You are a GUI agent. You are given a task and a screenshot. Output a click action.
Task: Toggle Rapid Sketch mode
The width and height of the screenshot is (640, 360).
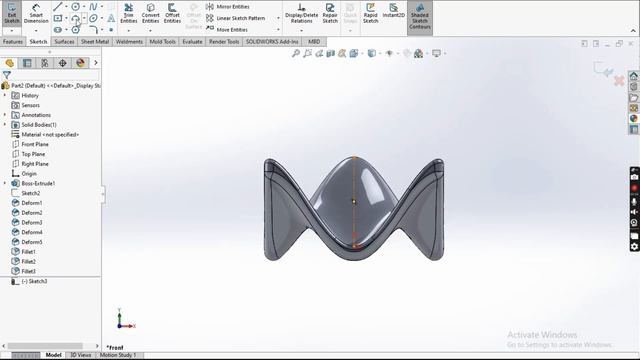[x=370, y=13]
